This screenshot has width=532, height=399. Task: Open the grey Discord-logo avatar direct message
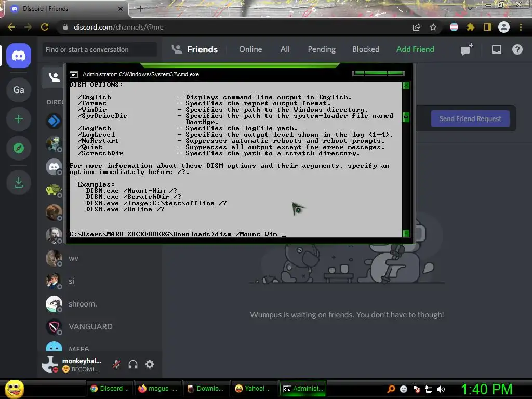pos(54,167)
